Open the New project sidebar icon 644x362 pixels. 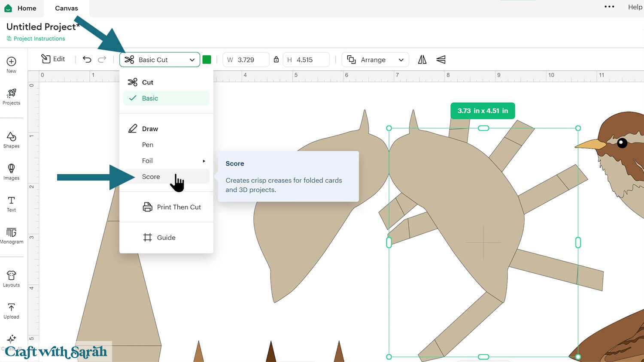(12, 64)
